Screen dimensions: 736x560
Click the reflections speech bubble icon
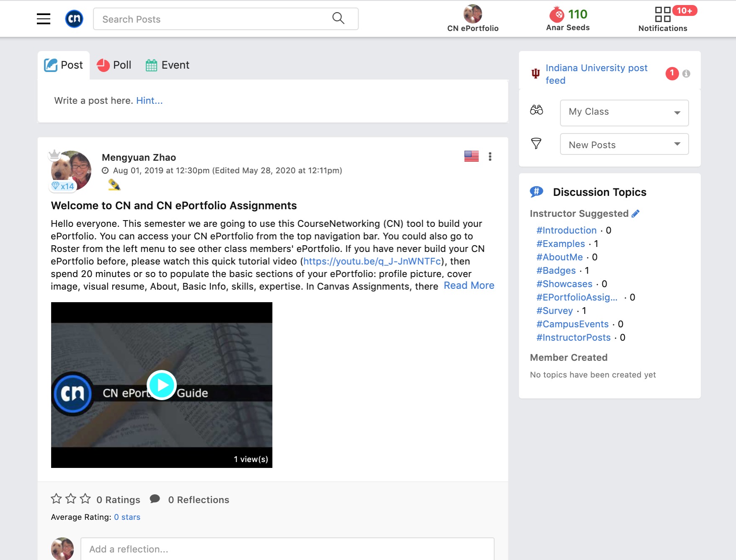coord(155,499)
